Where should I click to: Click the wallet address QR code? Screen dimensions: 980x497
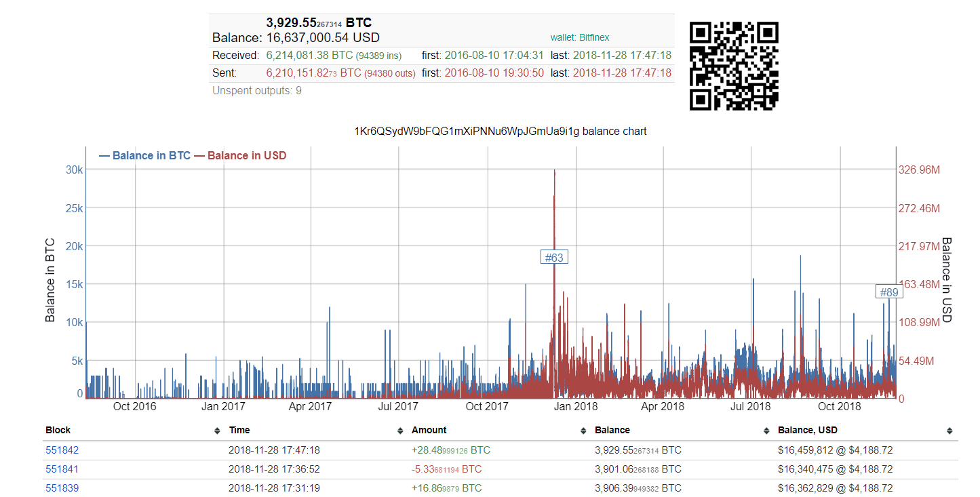(734, 66)
